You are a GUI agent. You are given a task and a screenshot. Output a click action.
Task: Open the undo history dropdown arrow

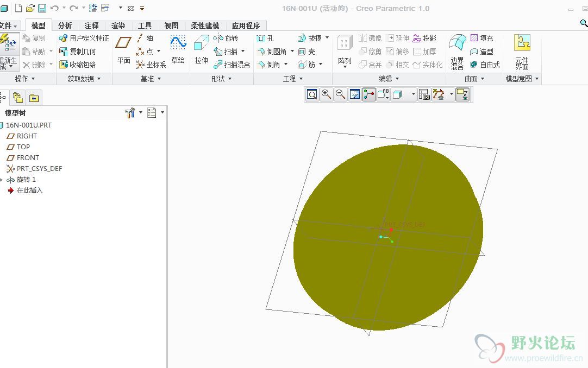64,8
